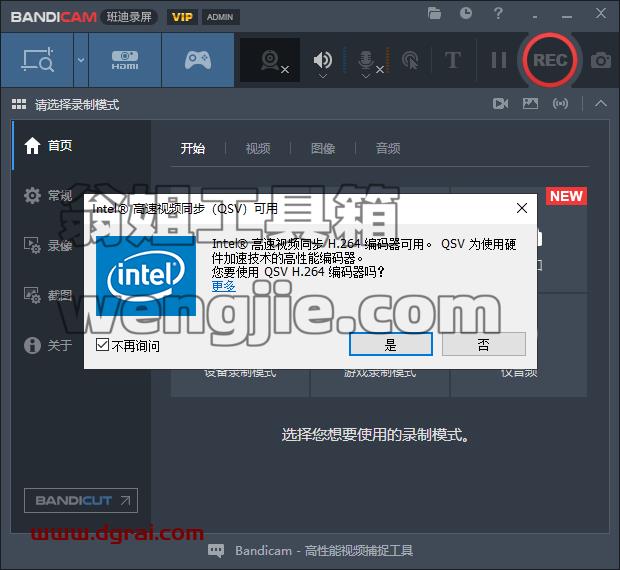Confirm QSV encoder with 是 button
The height and width of the screenshot is (570, 620).
[x=391, y=344]
